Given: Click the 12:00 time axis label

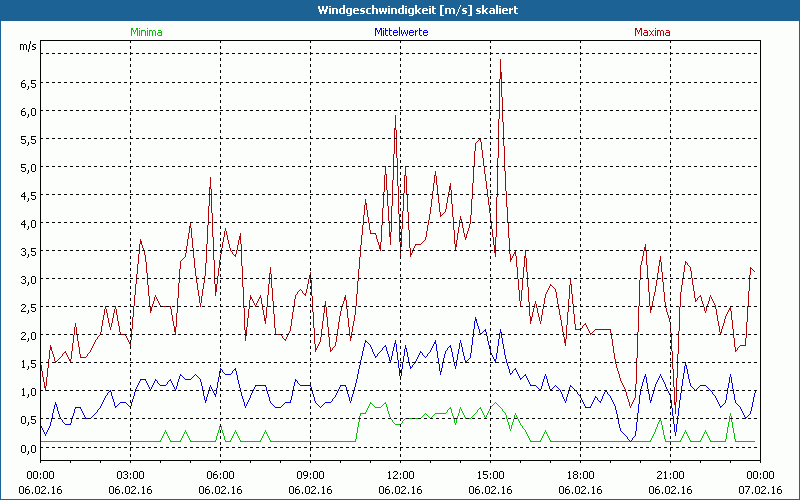Looking at the screenshot, I should (400, 475).
